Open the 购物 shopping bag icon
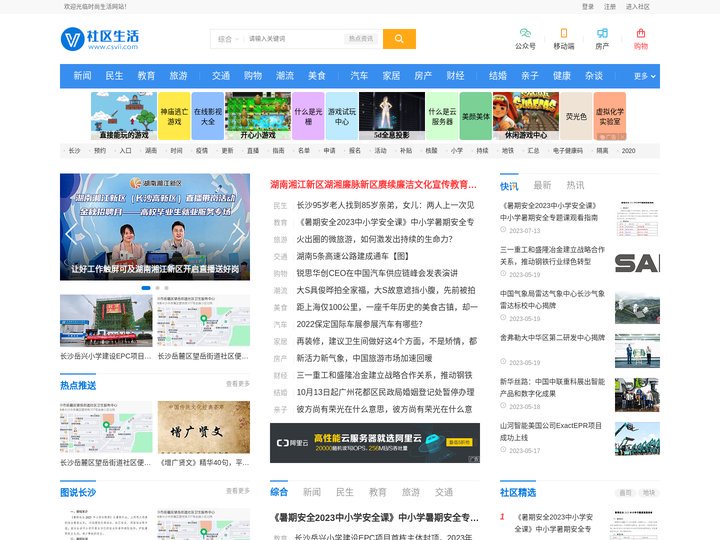Image resolution: width=720 pixels, height=540 pixels. tap(641, 33)
